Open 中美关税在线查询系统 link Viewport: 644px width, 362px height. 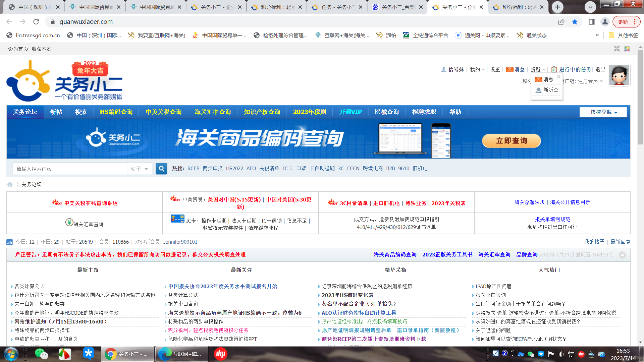91,203
